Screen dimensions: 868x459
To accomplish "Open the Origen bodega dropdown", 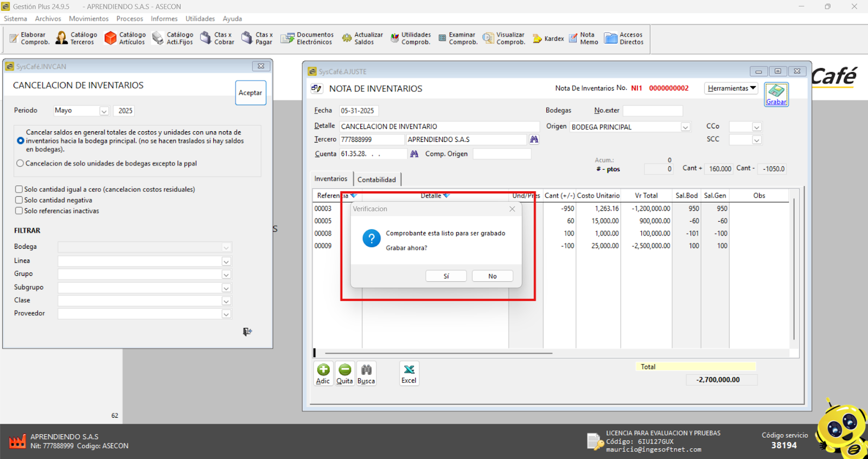I will point(685,127).
